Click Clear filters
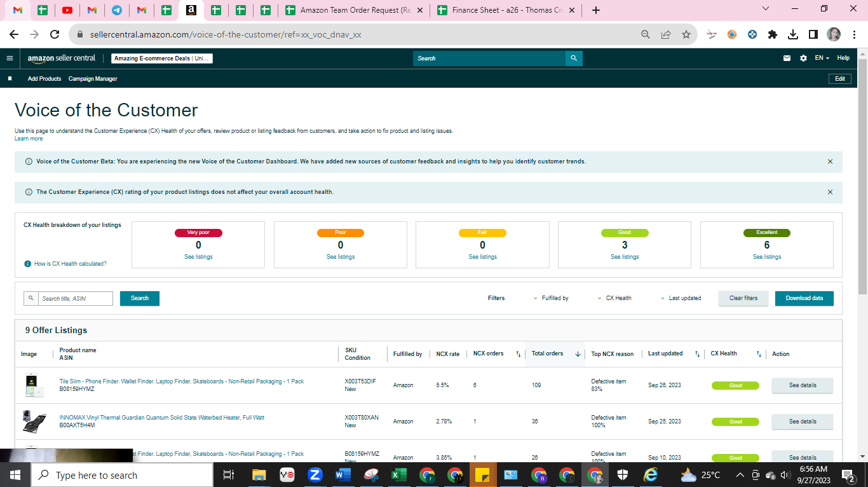The height and width of the screenshot is (487, 868). [x=743, y=298]
